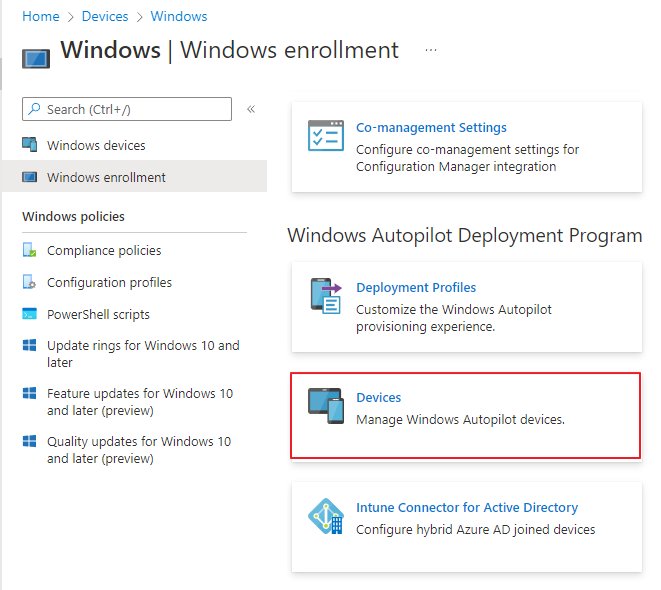Click the Co-management Settings checklist icon
The image size is (661, 590).
pos(326,135)
